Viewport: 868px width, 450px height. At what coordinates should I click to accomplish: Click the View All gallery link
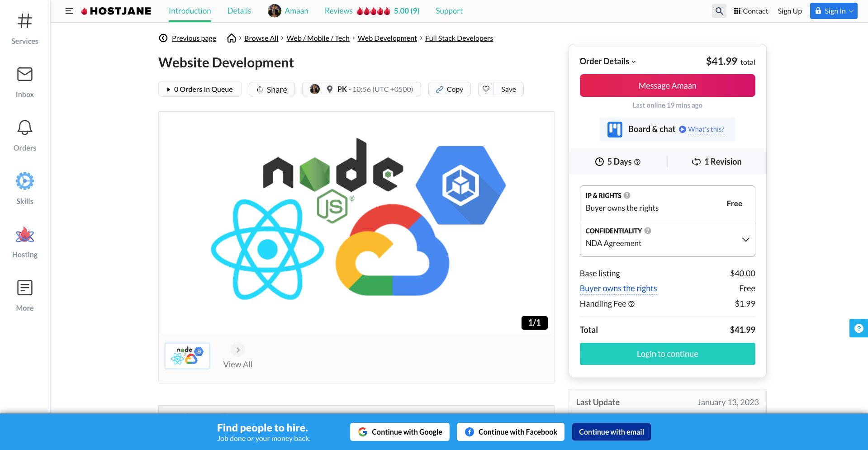[x=238, y=365]
